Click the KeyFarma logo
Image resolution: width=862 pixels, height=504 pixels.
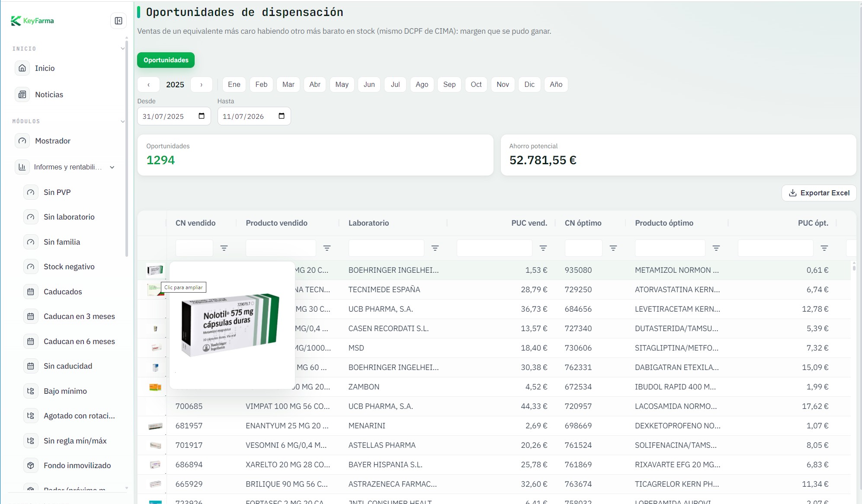click(x=32, y=21)
